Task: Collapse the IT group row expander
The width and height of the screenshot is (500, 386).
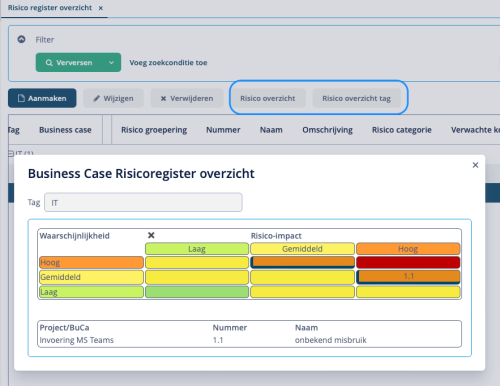Action: [x=11, y=153]
